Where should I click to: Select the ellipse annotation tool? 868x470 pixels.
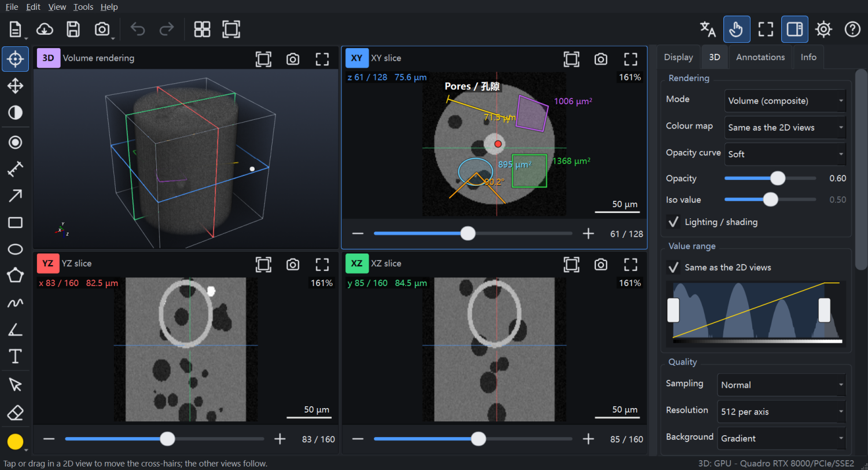[15, 249]
